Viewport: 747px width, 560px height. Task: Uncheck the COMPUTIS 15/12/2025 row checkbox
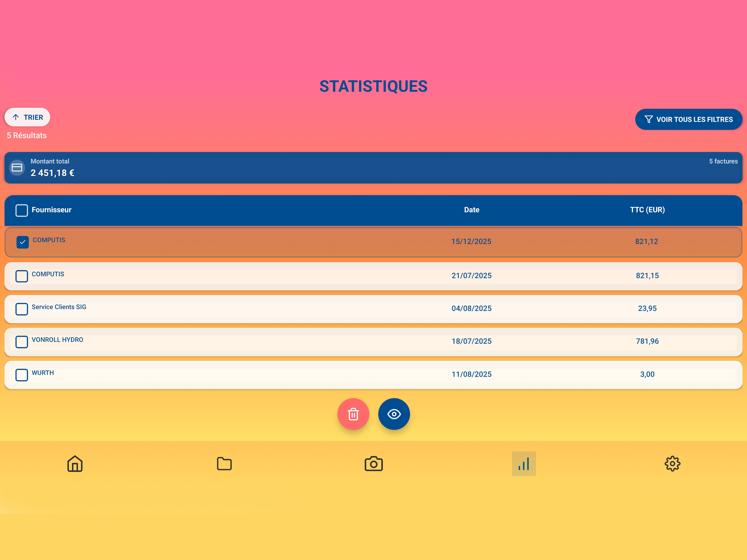coord(23,242)
